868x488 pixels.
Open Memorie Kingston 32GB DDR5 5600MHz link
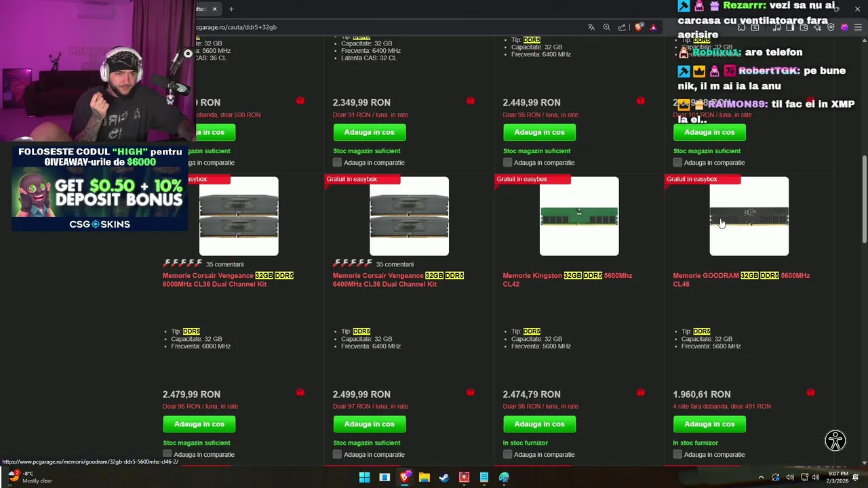pos(568,280)
